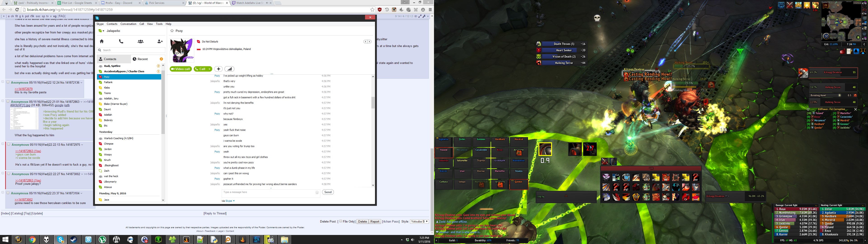Image resolution: width=868 pixels, height=244 pixels.
Task: Open the Chrome hamburger menu
Action: (430, 10)
